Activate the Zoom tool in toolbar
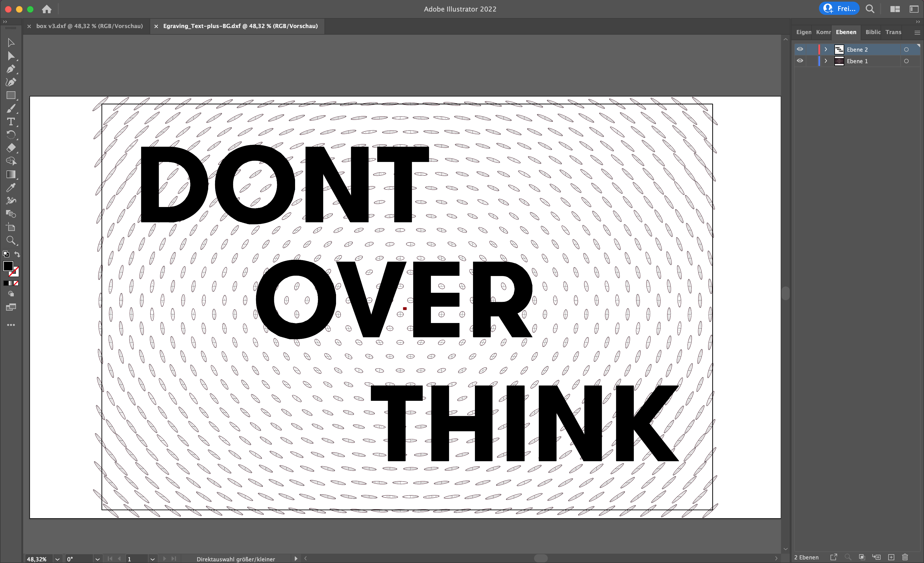This screenshot has height=563, width=924. 10,240
